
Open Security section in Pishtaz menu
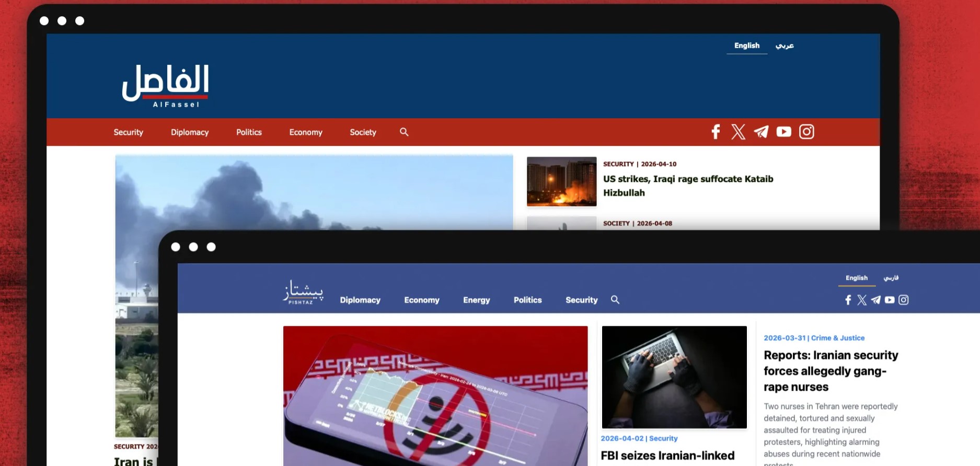click(582, 300)
